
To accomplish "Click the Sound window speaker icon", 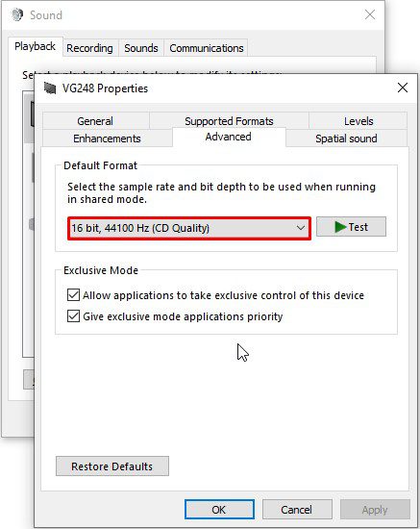I will (17, 14).
